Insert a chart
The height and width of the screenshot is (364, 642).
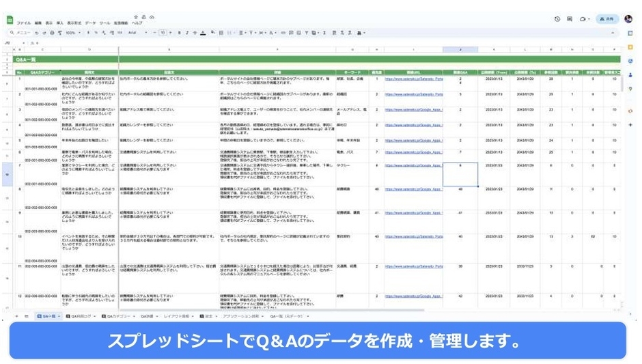298,33
